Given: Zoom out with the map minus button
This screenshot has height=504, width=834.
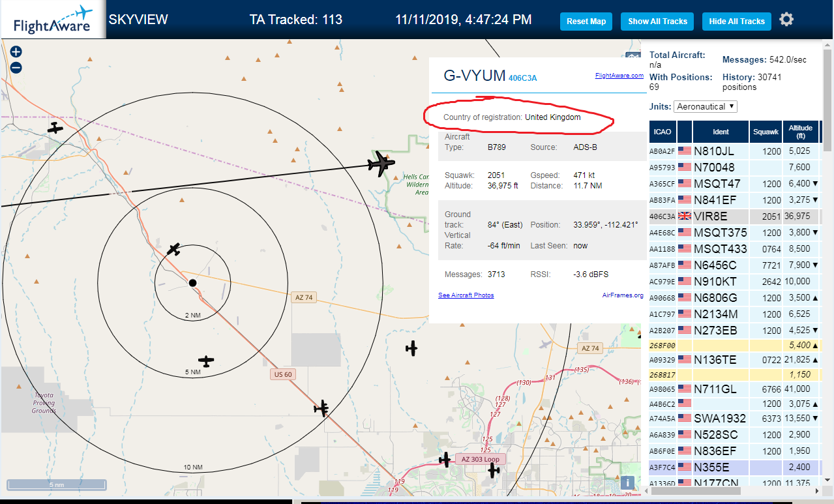Looking at the screenshot, I should (16, 67).
